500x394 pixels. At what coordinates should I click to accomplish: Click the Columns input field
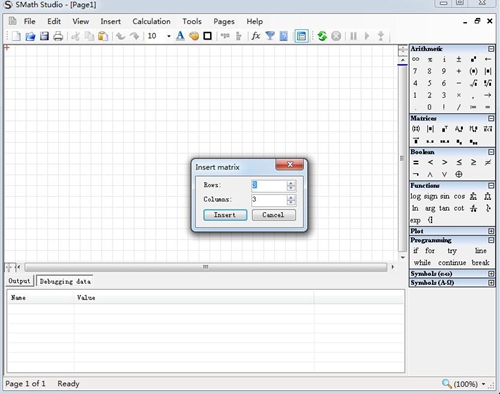coord(269,200)
